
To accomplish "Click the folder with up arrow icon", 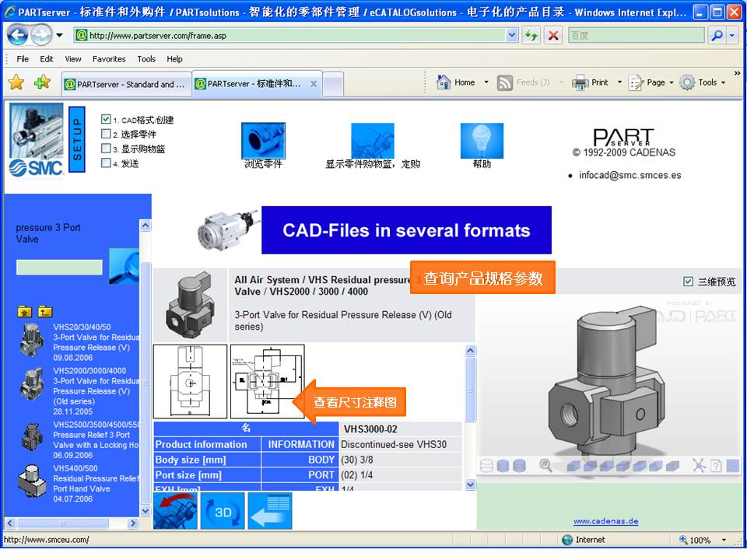I will [24, 311].
